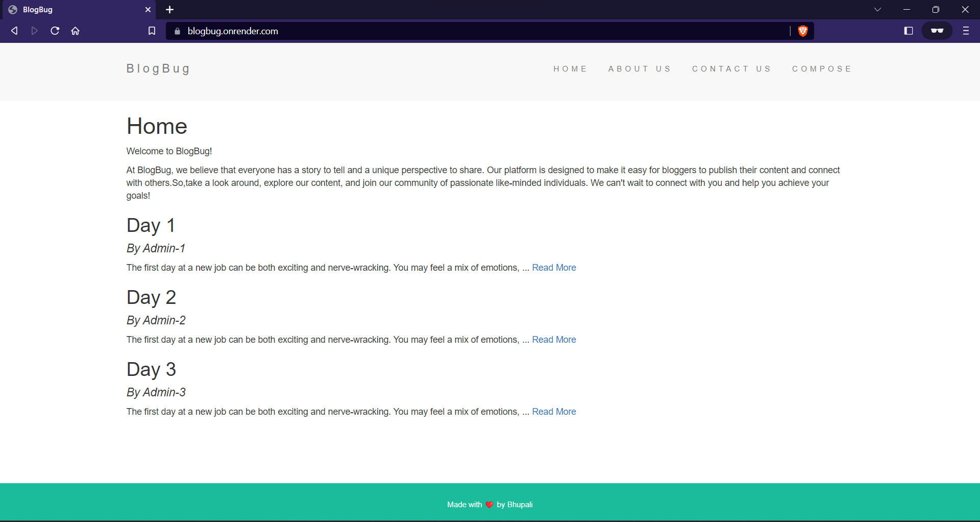This screenshot has width=980, height=522.
Task: Expand Day 3 post via Read More
Action: click(x=554, y=412)
